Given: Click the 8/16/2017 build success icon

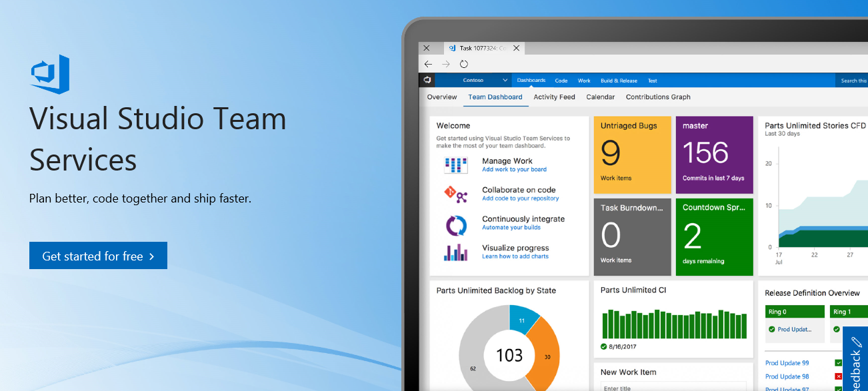Looking at the screenshot, I should pyautogui.click(x=604, y=346).
